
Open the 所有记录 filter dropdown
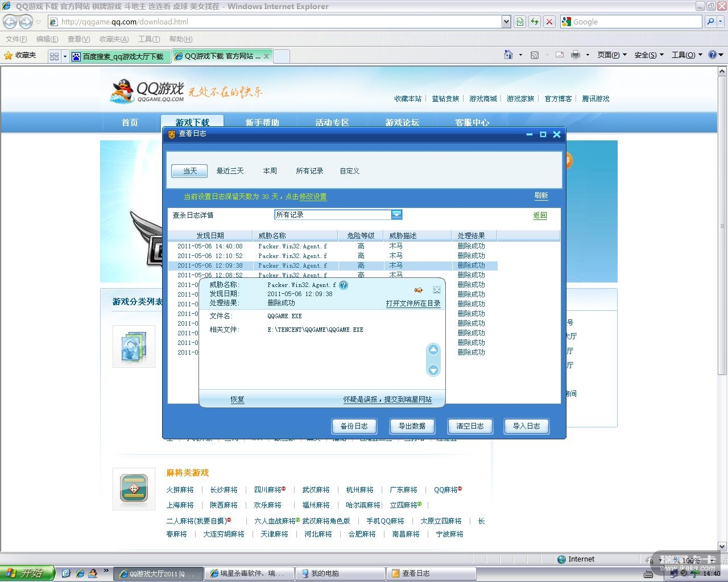pos(396,215)
